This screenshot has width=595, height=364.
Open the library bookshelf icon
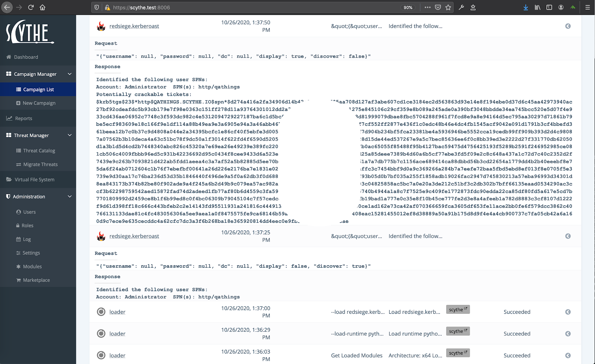point(538,7)
